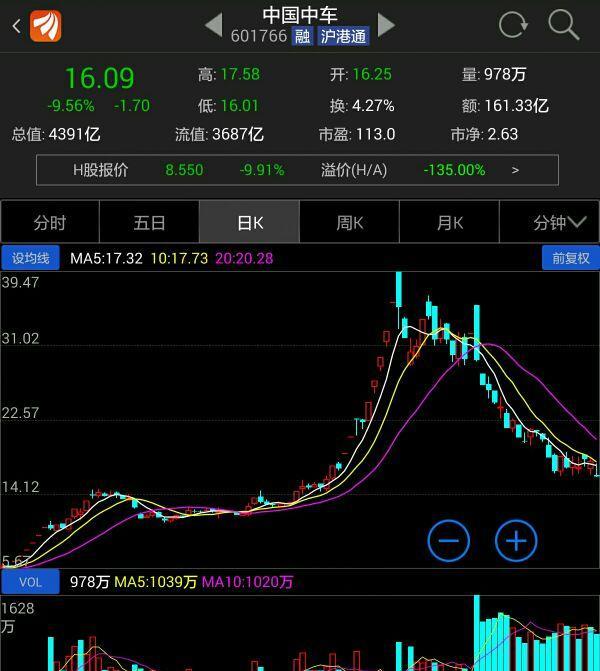Viewport: 600px width, 671px height.
Task: Switch to 五日 tab
Action: tap(149, 223)
